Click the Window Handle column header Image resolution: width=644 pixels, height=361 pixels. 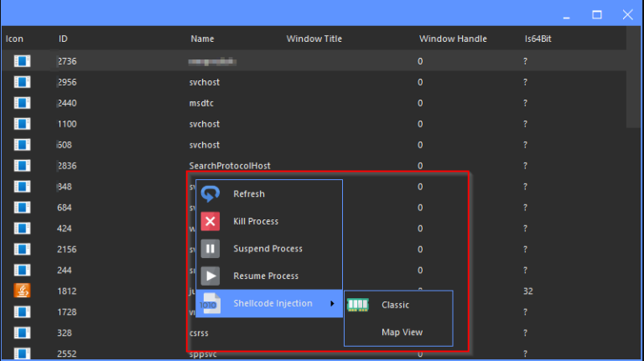[x=453, y=39]
